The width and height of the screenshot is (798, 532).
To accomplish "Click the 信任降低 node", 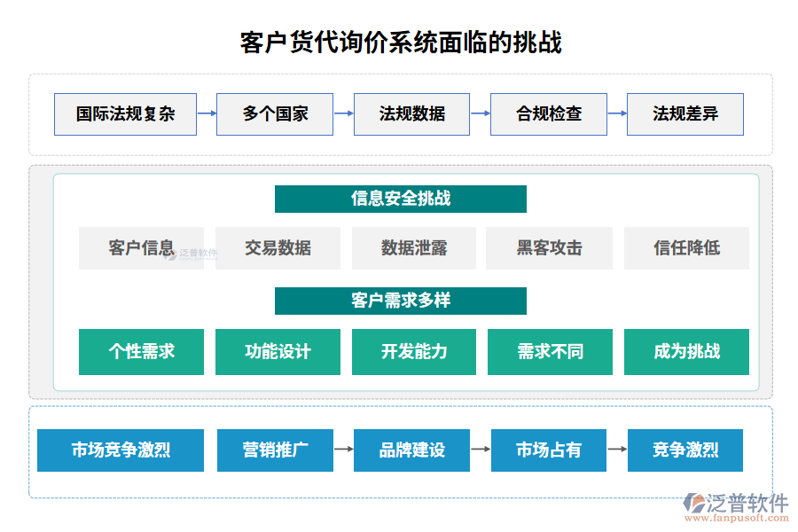I will point(686,248).
